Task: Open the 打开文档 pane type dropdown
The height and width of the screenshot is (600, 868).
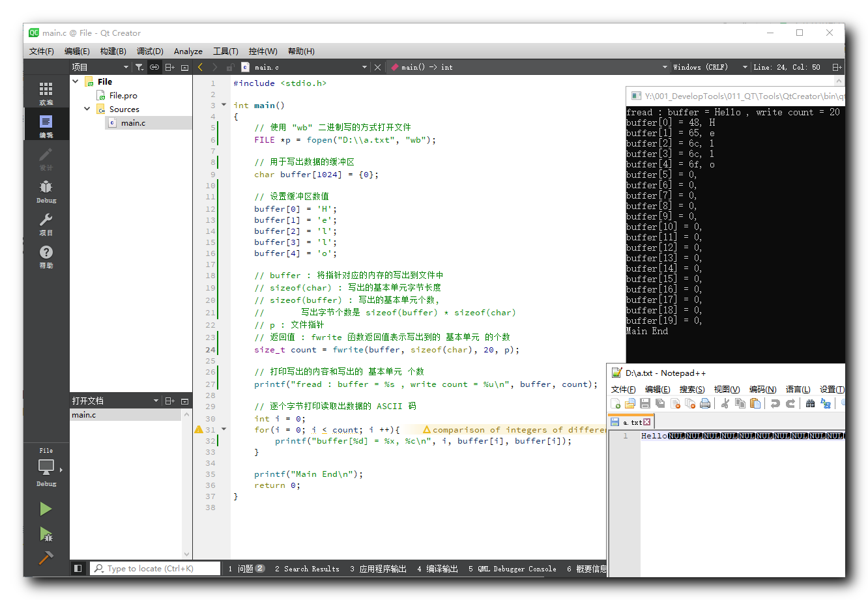Action: pyautogui.click(x=156, y=401)
